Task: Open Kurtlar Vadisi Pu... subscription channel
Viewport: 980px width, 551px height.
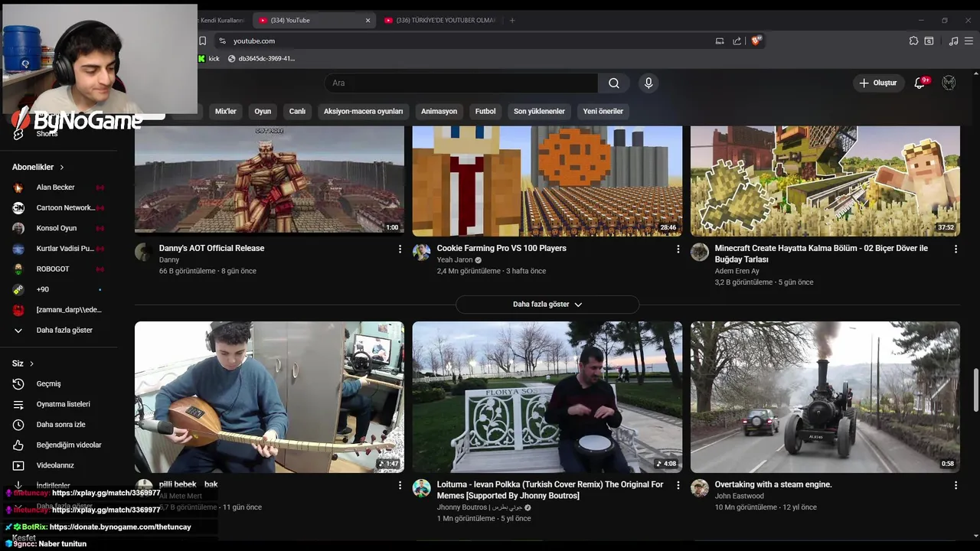Action: (58, 249)
